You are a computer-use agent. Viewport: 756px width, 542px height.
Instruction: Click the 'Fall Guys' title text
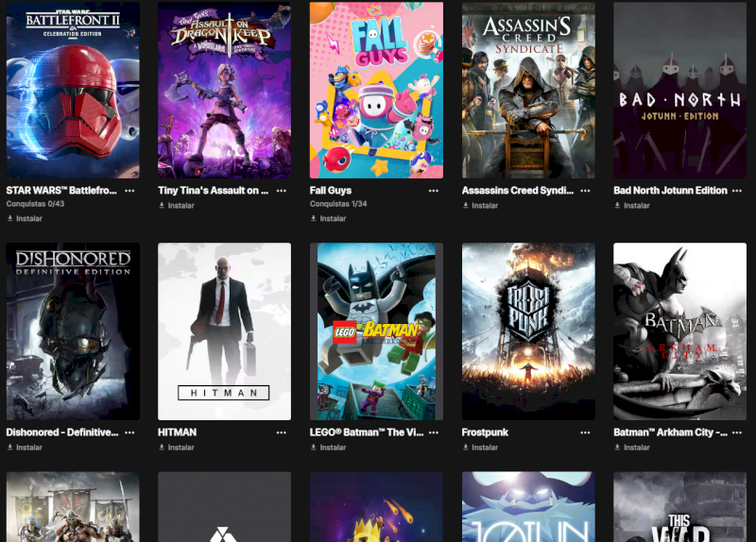coord(331,191)
